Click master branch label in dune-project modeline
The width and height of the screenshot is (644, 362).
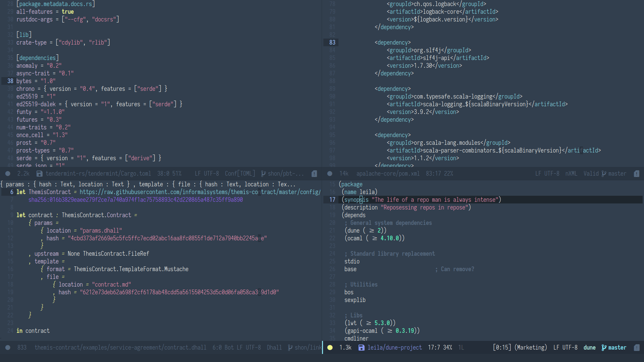[x=617, y=348]
